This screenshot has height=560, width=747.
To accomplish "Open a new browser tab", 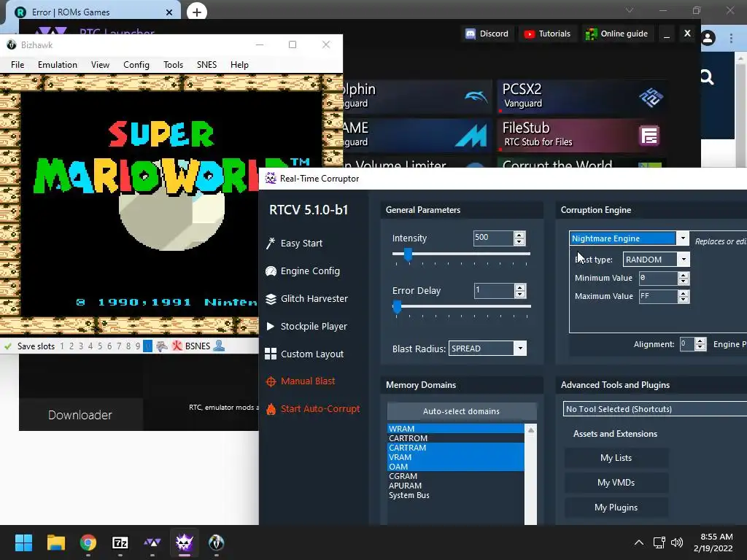I will pyautogui.click(x=197, y=12).
